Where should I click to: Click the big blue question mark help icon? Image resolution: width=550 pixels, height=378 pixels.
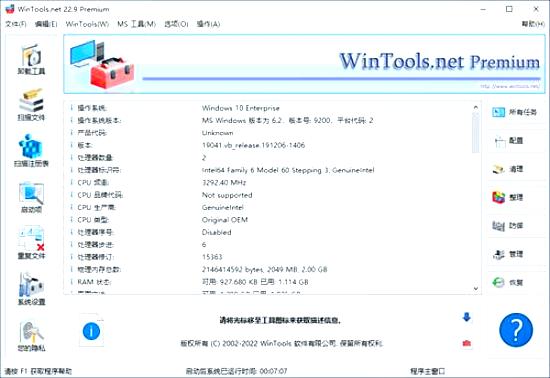(516, 330)
